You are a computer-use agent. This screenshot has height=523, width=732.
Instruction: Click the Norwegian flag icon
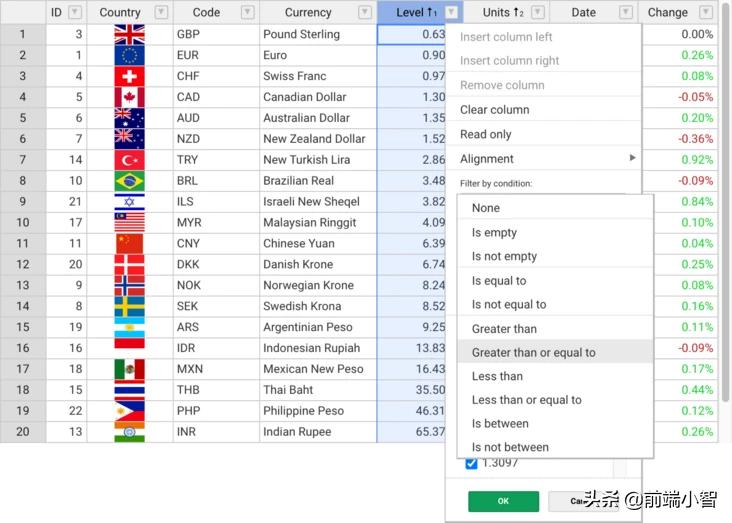[x=129, y=285]
